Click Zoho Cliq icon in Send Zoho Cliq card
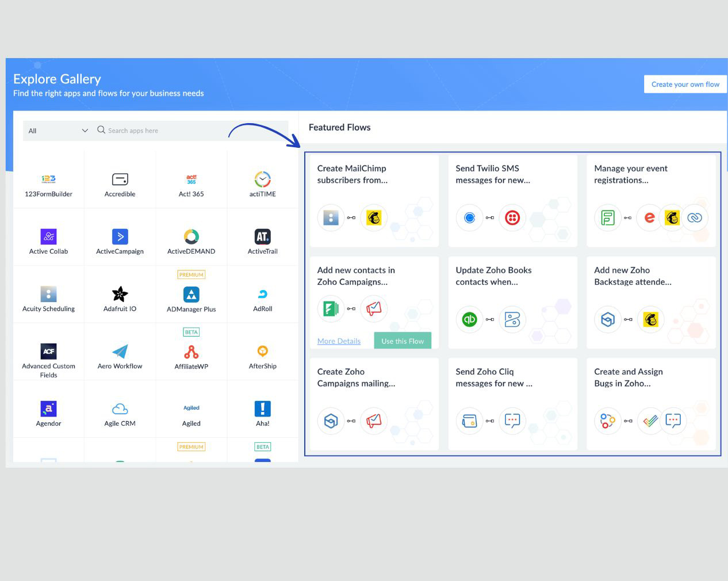The height and width of the screenshot is (581, 728). (x=512, y=421)
